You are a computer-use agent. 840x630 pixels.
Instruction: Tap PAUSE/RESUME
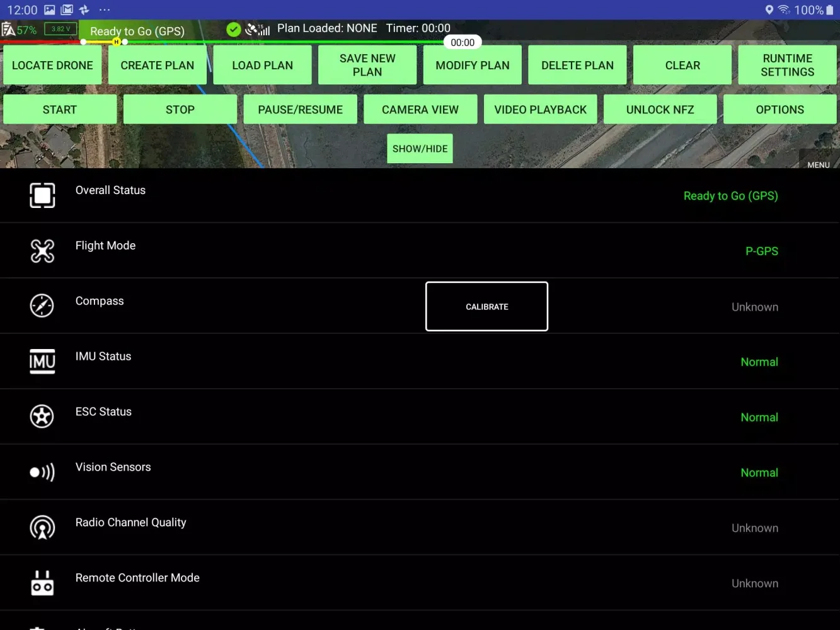[301, 109]
